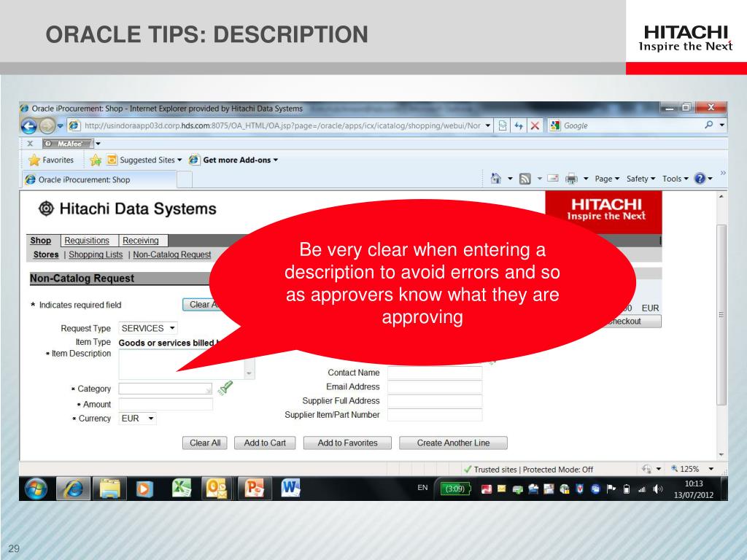This screenshot has width=747, height=560.
Task: Open the Safety menu
Action: click(x=640, y=179)
